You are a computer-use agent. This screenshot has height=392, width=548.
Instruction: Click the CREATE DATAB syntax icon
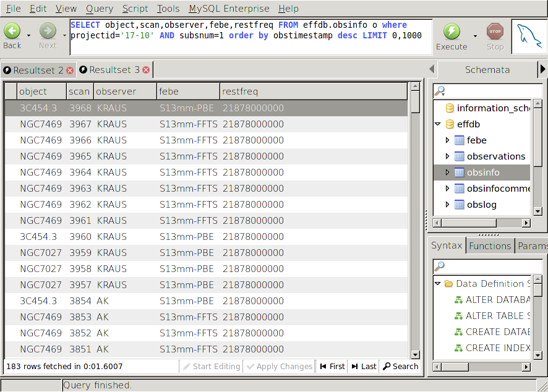point(458,332)
